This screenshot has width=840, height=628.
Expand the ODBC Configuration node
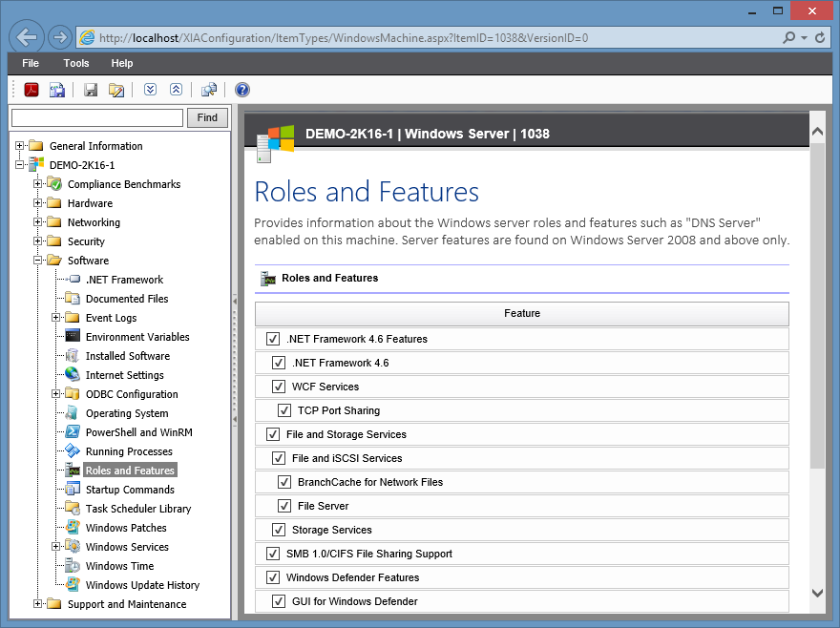click(55, 394)
